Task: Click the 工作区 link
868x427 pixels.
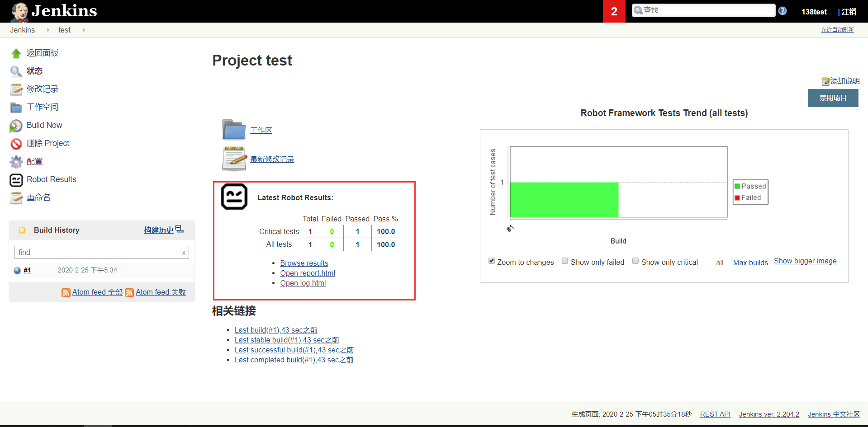Action: click(261, 131)
